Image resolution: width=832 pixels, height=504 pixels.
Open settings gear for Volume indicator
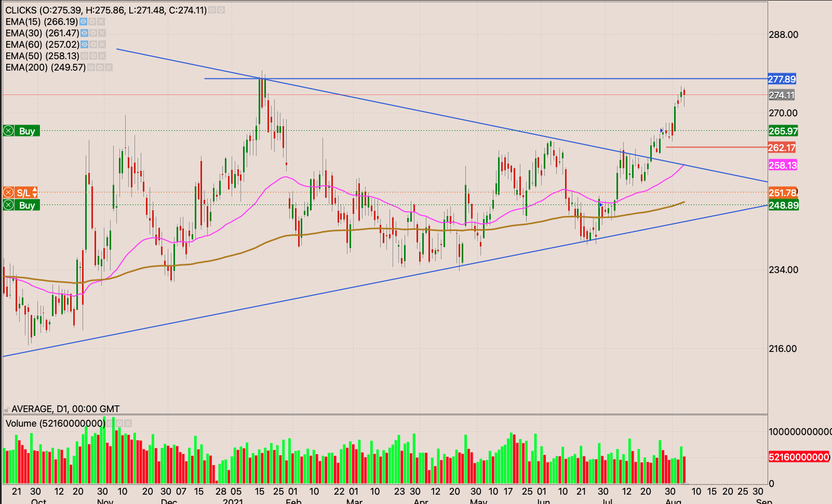[119, 424]
